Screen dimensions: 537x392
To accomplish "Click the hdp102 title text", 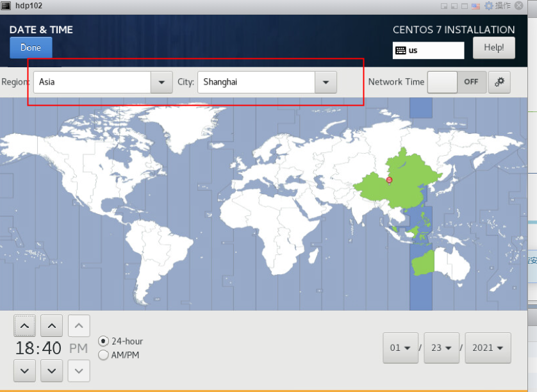I will tap(29, 6).
